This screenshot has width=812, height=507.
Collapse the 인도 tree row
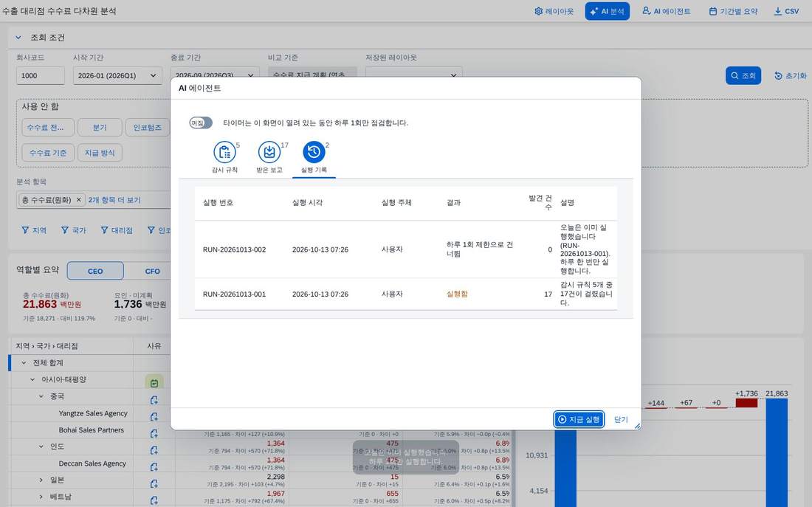41,446
